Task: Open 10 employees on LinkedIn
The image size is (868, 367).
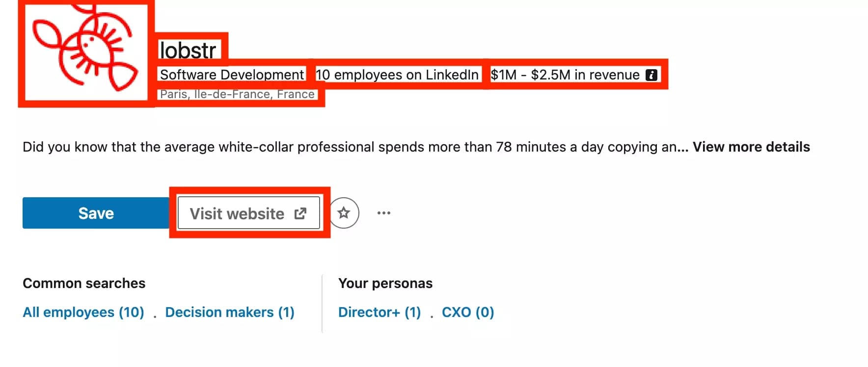Action: pos(397,75)
